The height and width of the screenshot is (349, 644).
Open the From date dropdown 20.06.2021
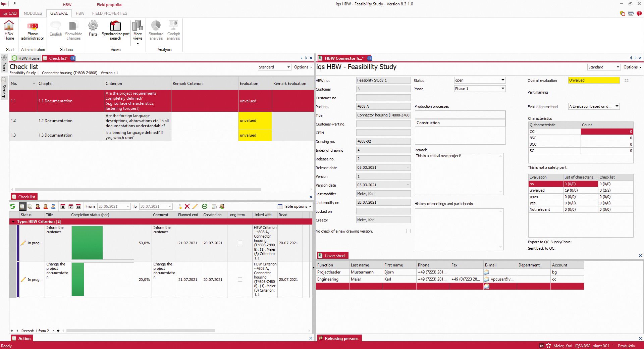click(x=128, y=206)
